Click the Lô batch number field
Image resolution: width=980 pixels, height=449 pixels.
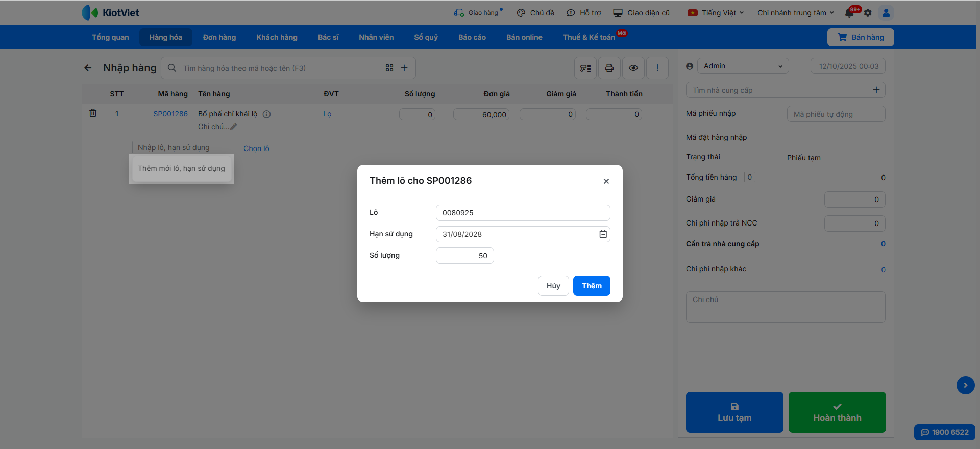523,213
